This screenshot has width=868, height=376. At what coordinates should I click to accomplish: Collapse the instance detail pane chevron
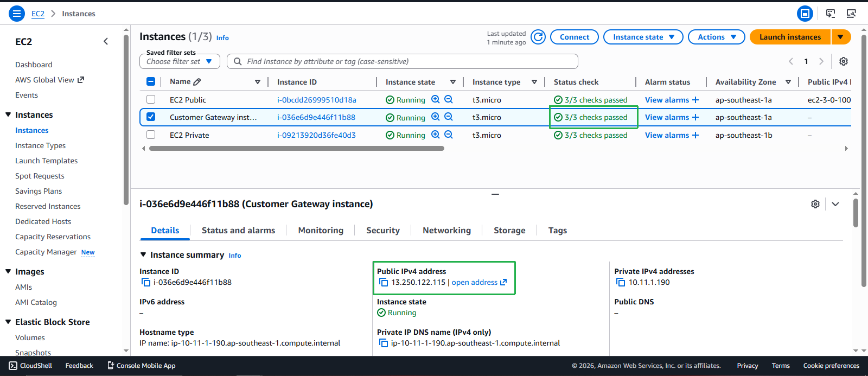[835, 204]
